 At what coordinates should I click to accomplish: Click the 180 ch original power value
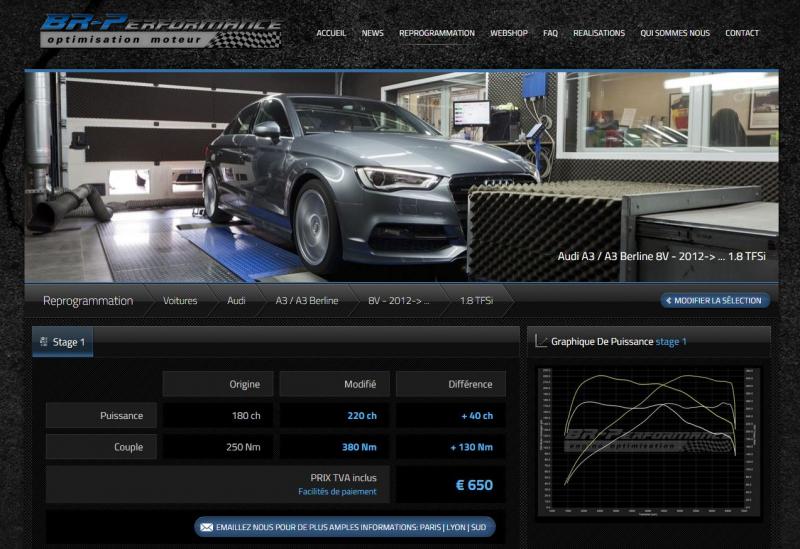pos(246,416)
